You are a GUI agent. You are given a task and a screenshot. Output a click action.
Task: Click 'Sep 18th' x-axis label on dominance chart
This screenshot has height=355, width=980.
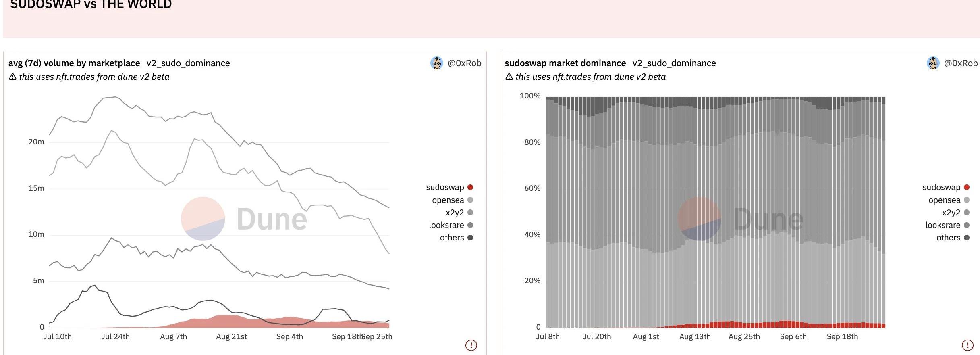pos(842,336)
